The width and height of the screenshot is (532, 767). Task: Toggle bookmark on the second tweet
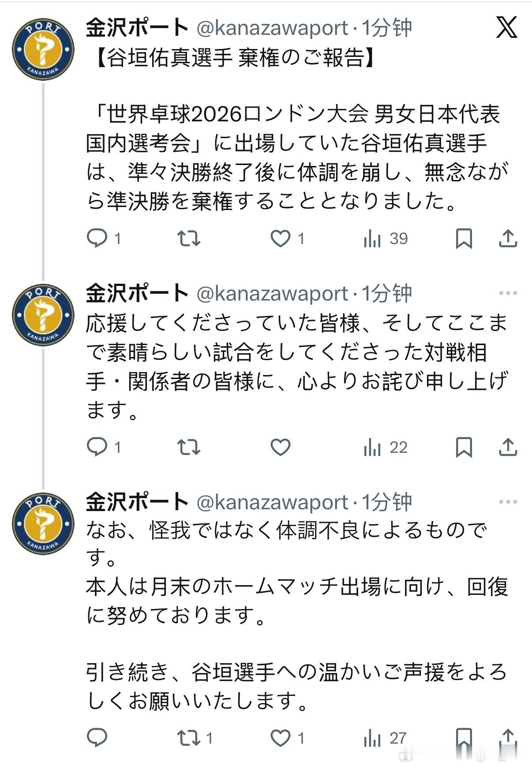(464, 448)
